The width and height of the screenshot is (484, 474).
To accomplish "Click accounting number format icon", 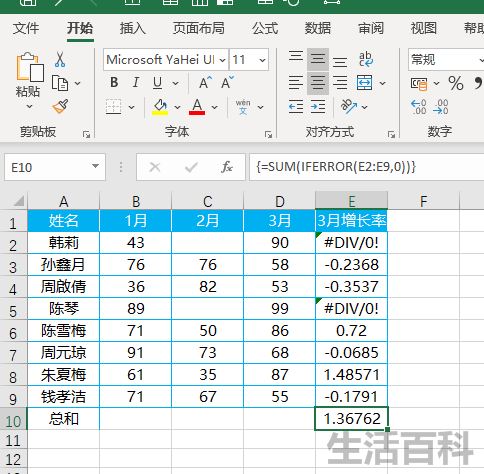I will pyautogui.click(x=419, y=83).
